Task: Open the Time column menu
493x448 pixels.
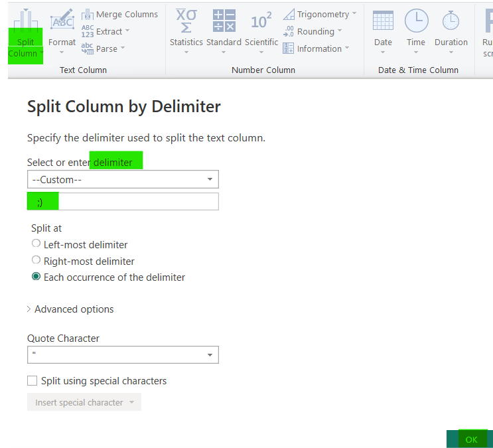Action: pyautogui.click(x=416, y=31)
